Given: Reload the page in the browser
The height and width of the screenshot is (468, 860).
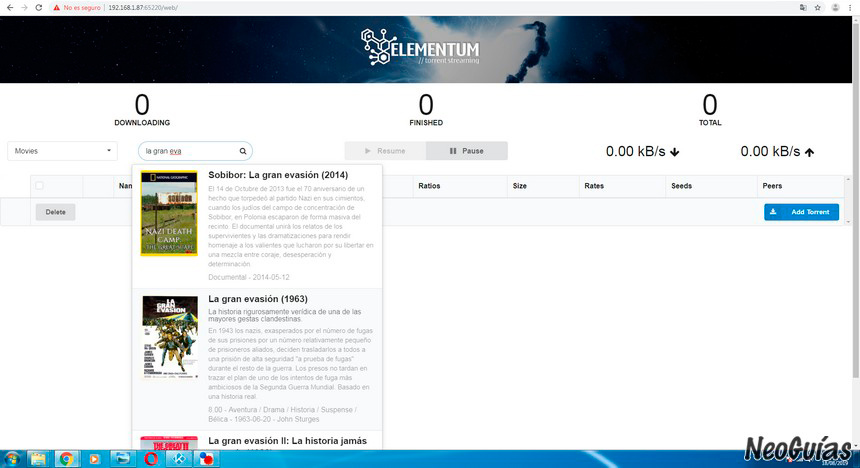Looking at the screenshot, I should [x=38, y=7].
